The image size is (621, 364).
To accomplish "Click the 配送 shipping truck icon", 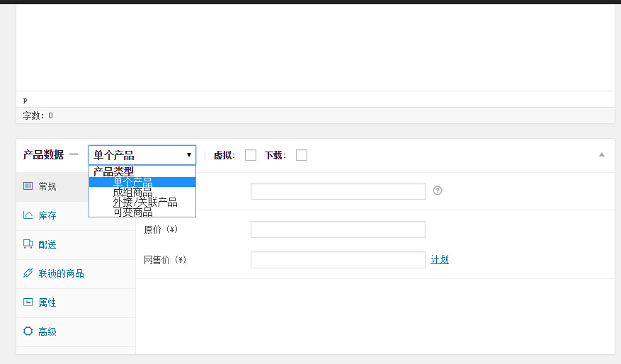I will (x=28, y=244).
